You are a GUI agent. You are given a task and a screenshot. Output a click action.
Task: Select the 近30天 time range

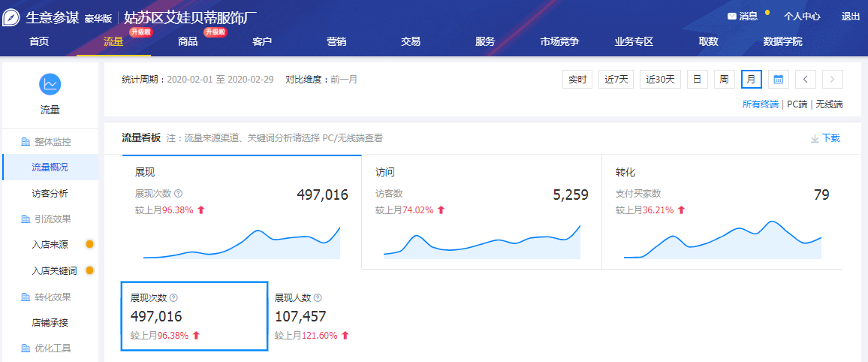(661, 79)
